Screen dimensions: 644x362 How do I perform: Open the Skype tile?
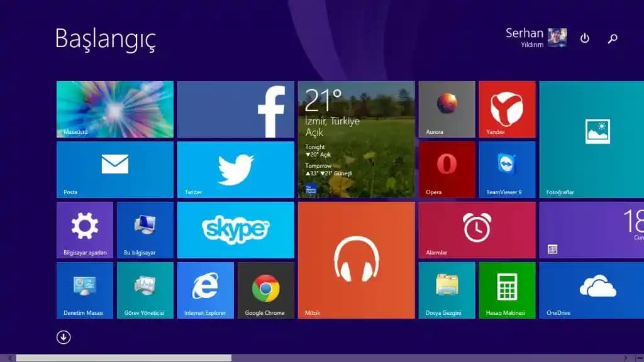click(x=235, y=230)
